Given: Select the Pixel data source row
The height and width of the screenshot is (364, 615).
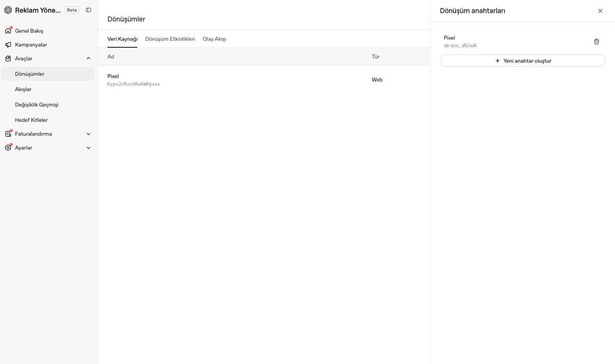Looking at the screenshot, I should pyautogui.click(x=264, y=80).
